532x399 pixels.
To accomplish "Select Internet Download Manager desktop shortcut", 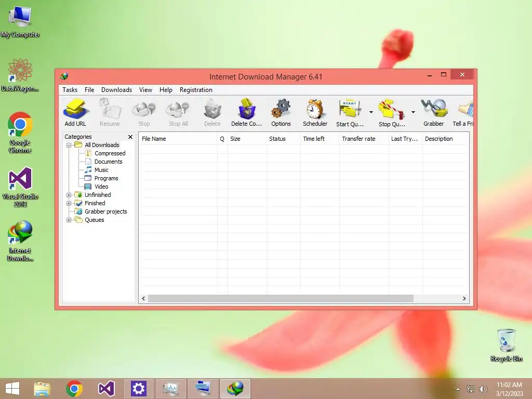I will click(20, 241).
